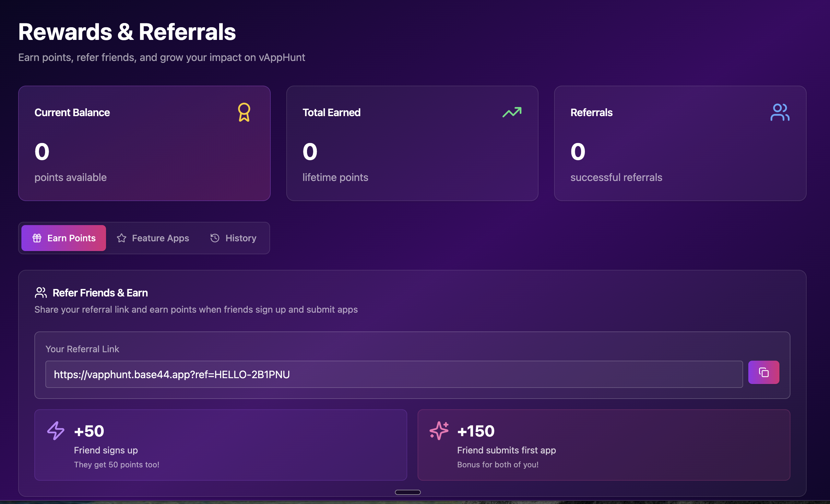Click the pill-shaped handle at bottom center

coord(408,492)
